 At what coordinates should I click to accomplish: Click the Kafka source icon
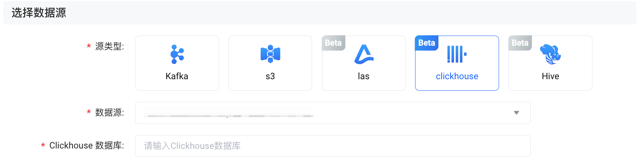(x=177, y=54)
